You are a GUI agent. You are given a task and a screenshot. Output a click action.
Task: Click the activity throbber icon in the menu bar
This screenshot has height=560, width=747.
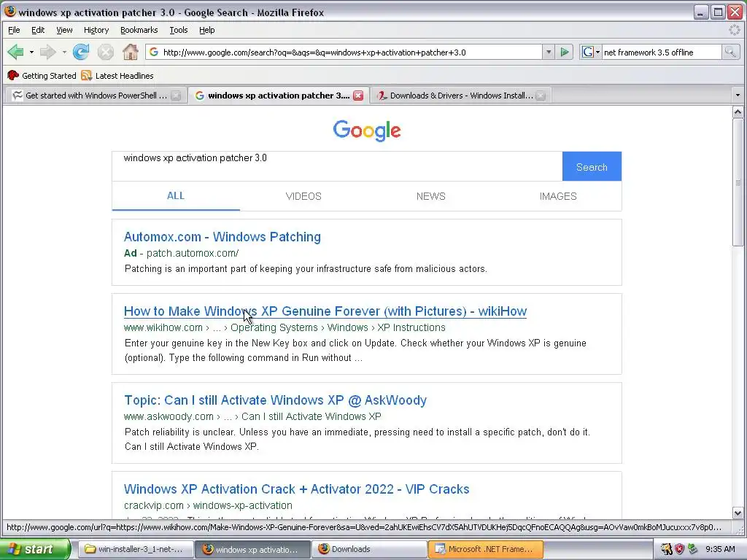(x=735, y=30)
